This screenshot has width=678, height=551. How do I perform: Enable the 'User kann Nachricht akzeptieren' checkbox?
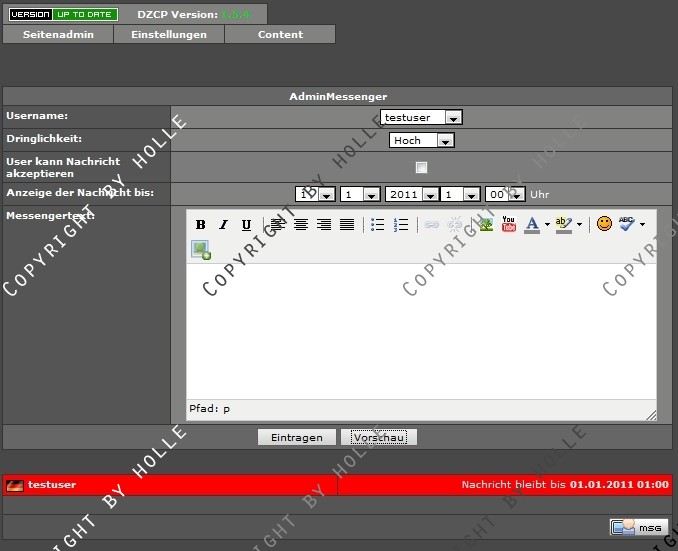pos(421,167)
